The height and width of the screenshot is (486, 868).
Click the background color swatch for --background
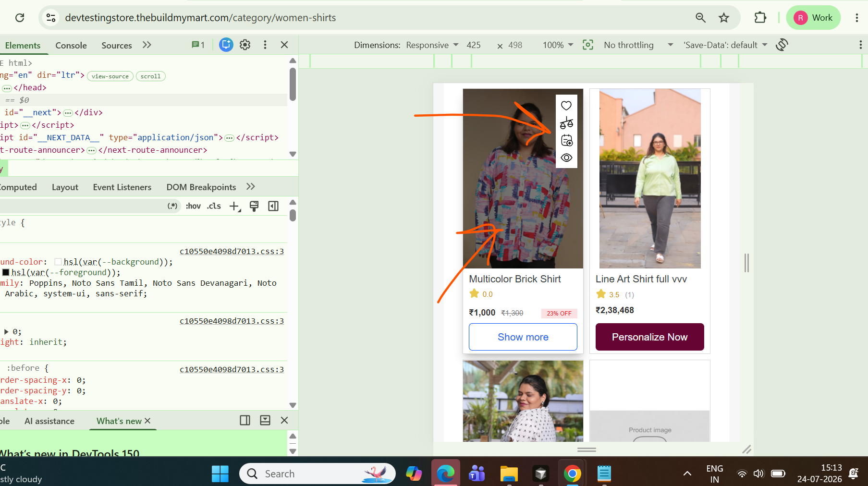pyautogui.click(x=58, y=262)
